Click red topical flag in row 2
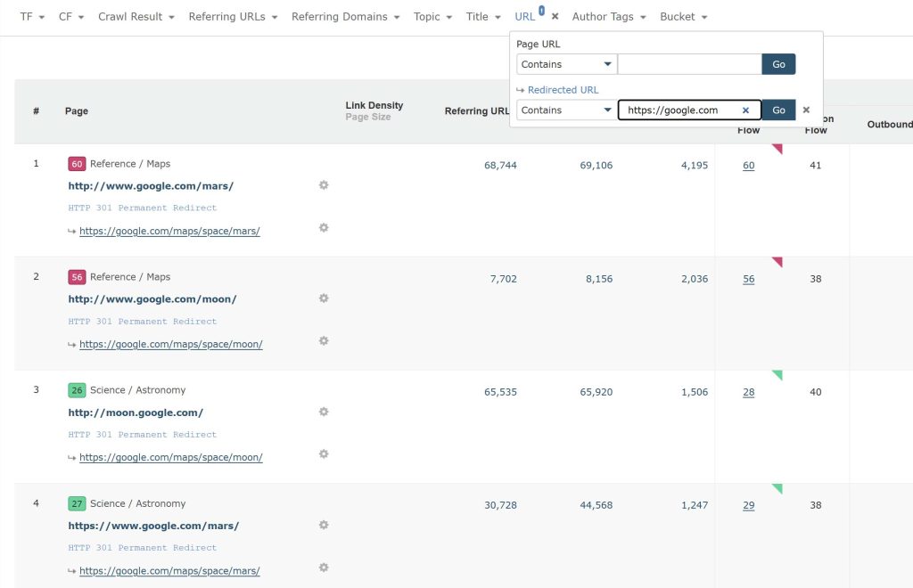 pyautogui.click(x=777, y=262)
